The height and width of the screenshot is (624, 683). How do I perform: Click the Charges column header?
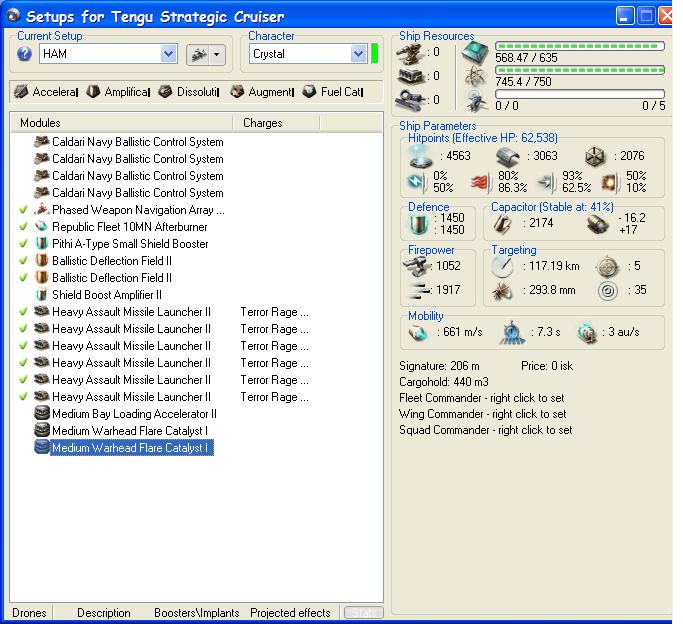tap(276, 123)
